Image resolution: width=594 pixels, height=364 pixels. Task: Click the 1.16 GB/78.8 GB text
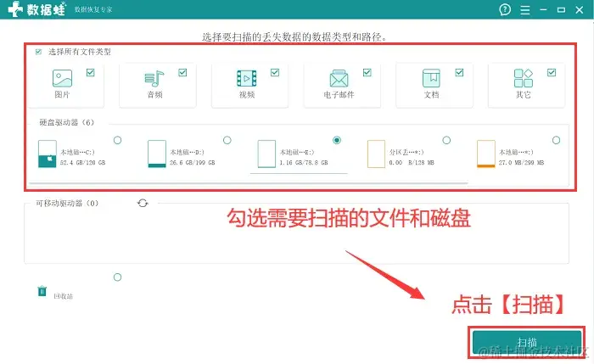point(304,163)
